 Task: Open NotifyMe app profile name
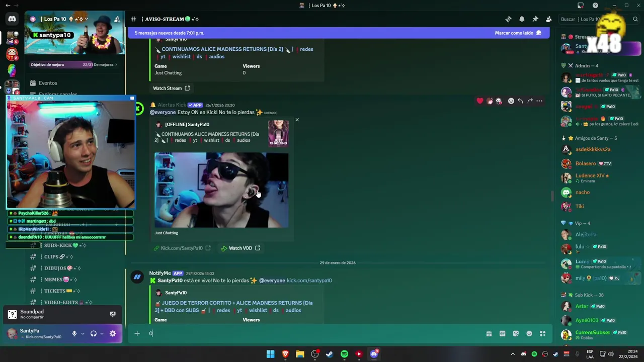tap(160, 273)
